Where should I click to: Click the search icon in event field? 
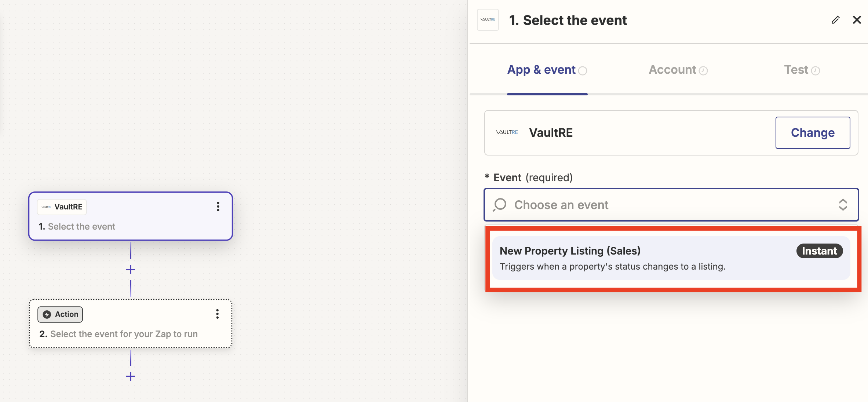(x=500, y=205)
